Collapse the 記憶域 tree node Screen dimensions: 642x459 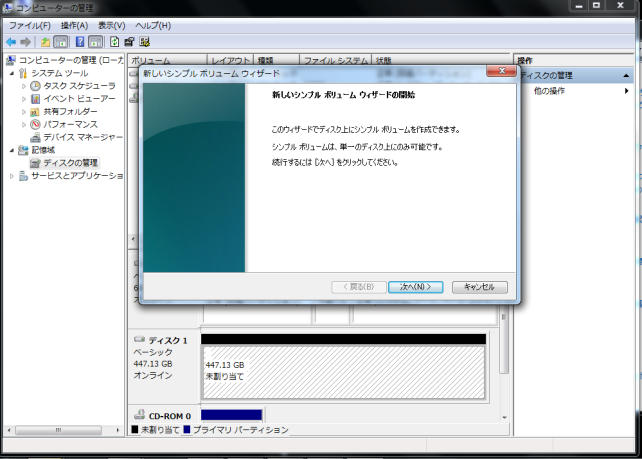pyautogui.click(x=12, y=150)
